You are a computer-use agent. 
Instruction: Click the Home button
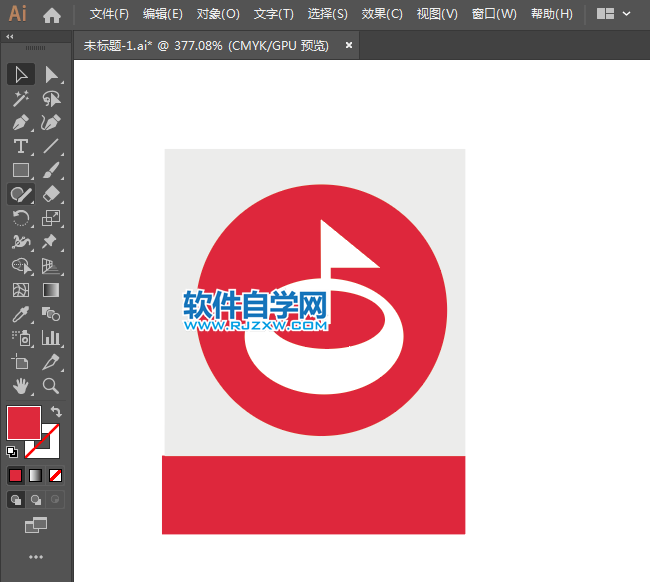pos(52,14)
